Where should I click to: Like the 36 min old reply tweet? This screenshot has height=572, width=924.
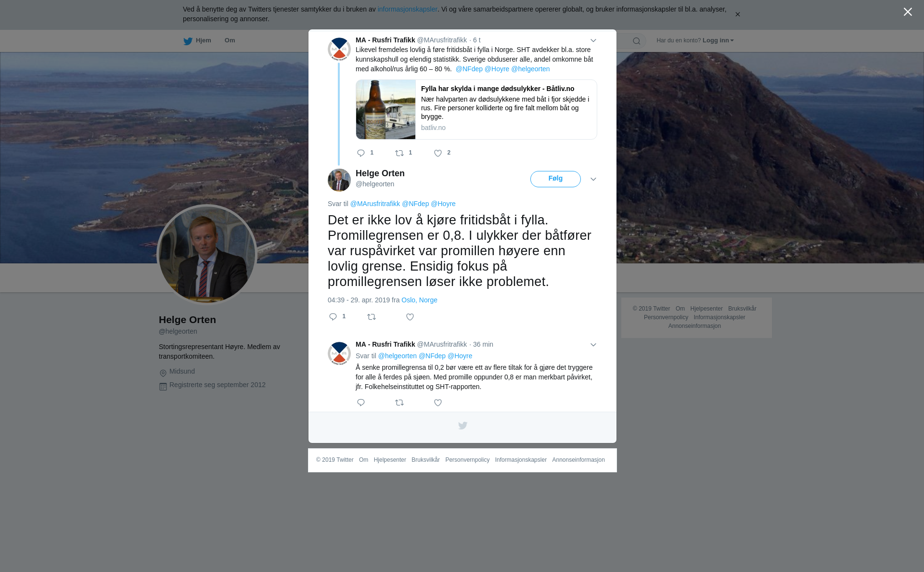pyautogui.click(x=438, y=403)
